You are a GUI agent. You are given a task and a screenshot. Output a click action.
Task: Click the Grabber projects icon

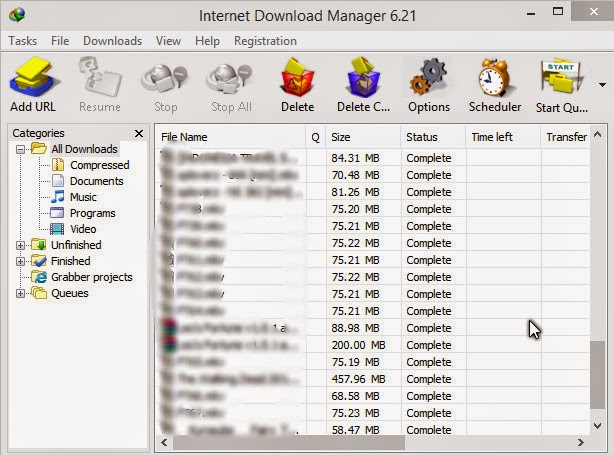tap(38, 277)
